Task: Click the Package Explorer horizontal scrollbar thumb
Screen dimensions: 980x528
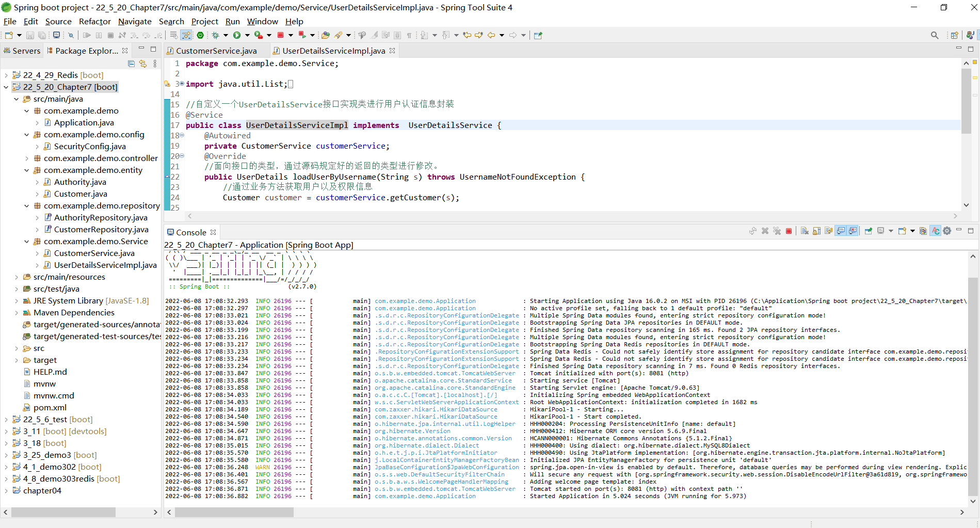Action: [63, 513]
